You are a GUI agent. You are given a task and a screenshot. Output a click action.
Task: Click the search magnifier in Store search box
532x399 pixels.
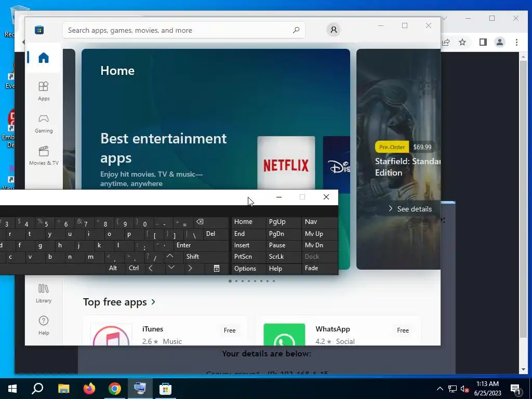[296, 30]
